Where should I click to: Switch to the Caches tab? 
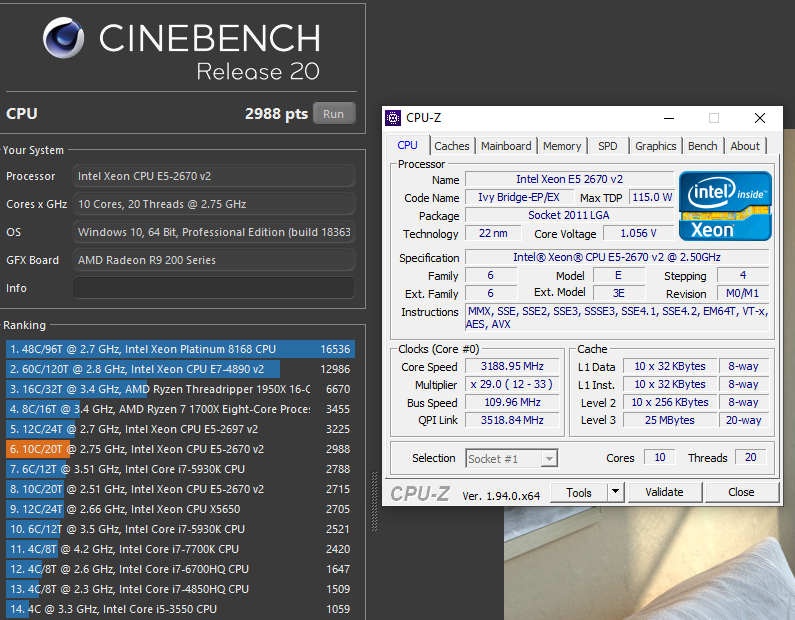[x=452, y=146]
